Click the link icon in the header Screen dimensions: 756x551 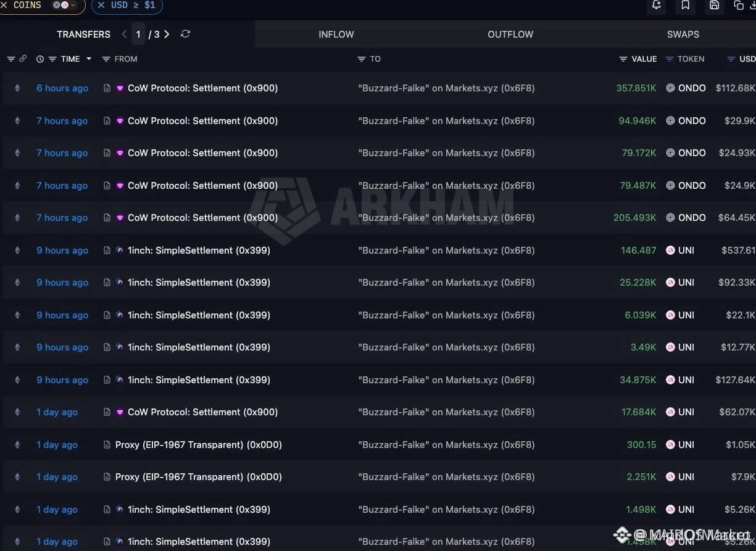click(x=23, y=59)
